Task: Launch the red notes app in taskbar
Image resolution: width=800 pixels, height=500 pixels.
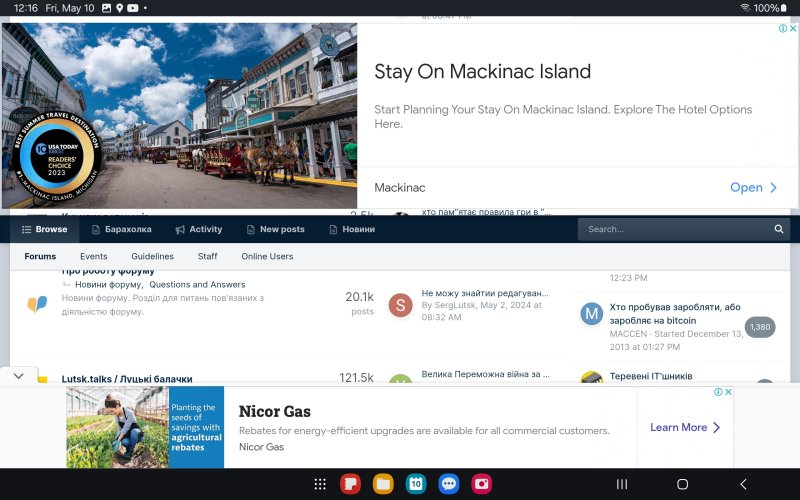Action: click(x=351, y=484)
